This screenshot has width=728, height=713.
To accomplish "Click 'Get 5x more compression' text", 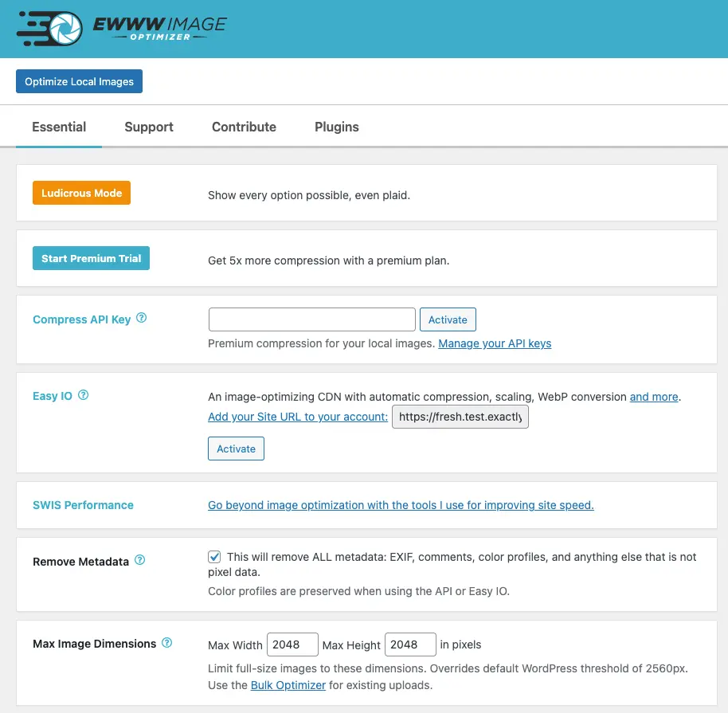I will click(329, 261).
